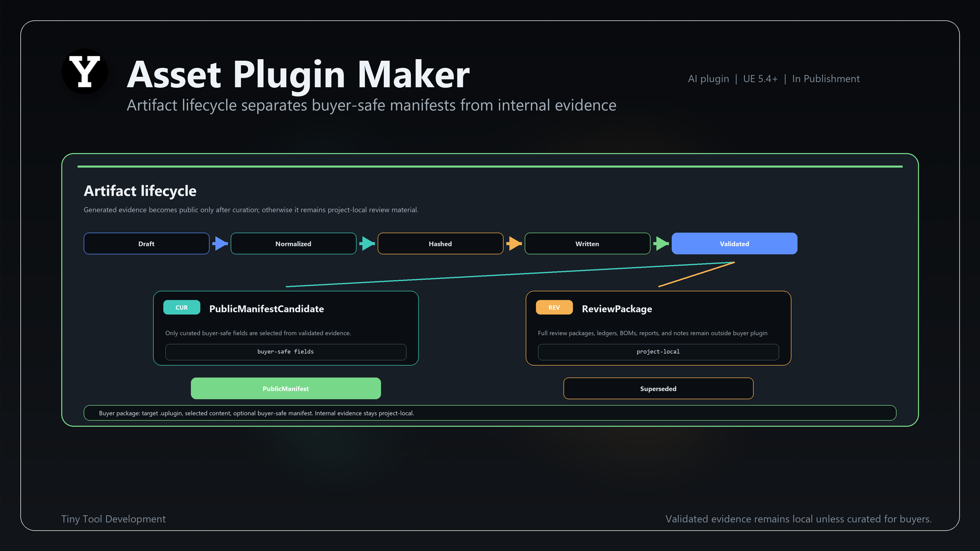Click the subtitle about buyer-safe manifests
Image resolution: width=980 pixels, height=551 pixels.
pyautogui.click(x=372, y=105)
